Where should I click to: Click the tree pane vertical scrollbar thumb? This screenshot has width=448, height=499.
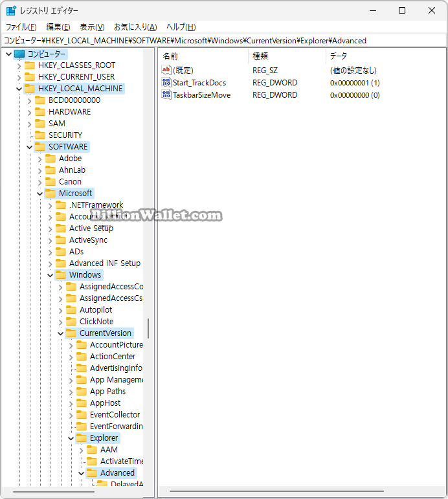click(x=148, y=328)
